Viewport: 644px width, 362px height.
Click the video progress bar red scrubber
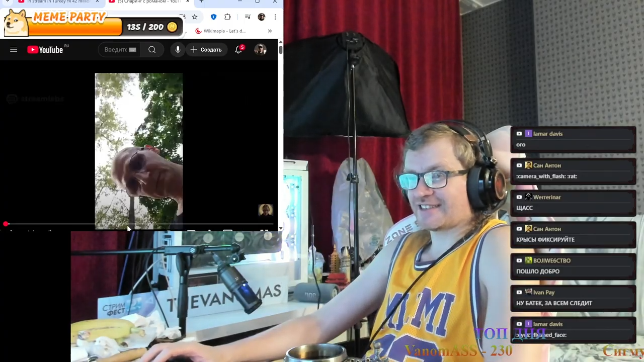click(6, 224)
